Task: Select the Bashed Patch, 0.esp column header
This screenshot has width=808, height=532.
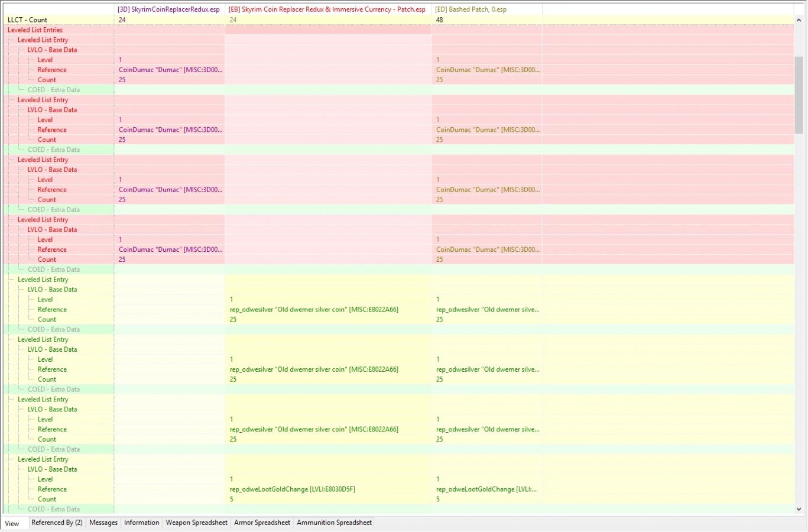Action: 470,9
